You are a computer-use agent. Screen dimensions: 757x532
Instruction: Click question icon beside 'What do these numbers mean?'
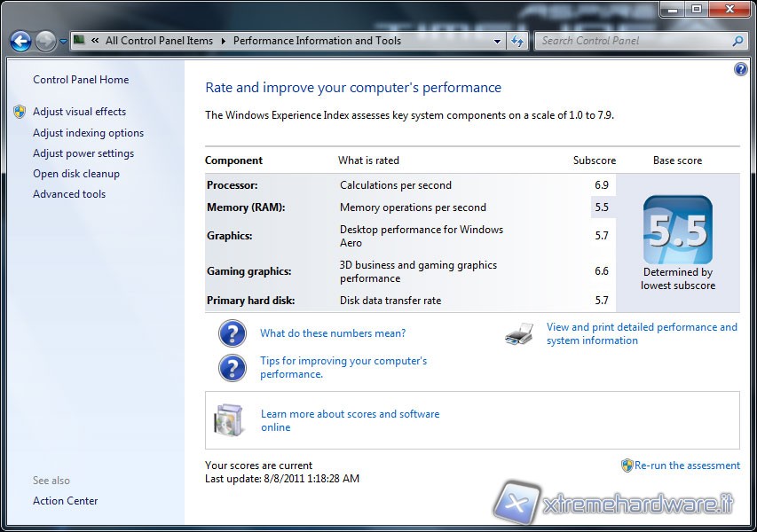pyautogui.click(x=232, y=333)
